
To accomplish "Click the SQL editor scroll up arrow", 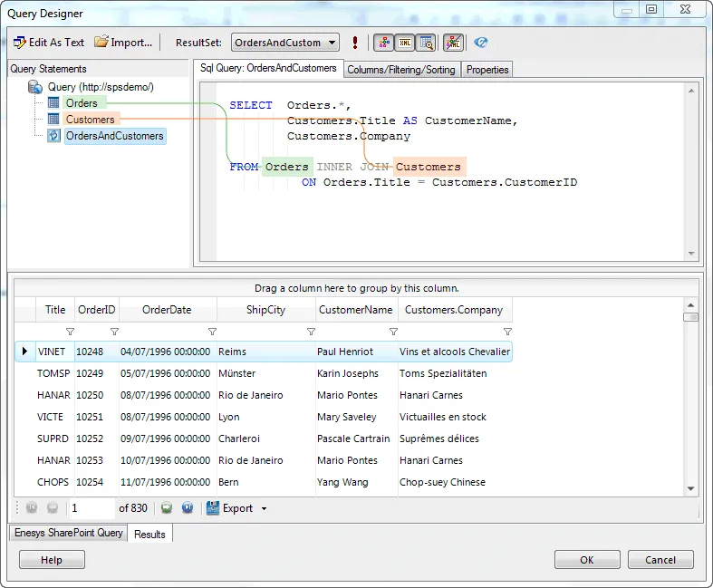I will click(x=691, y=91).
